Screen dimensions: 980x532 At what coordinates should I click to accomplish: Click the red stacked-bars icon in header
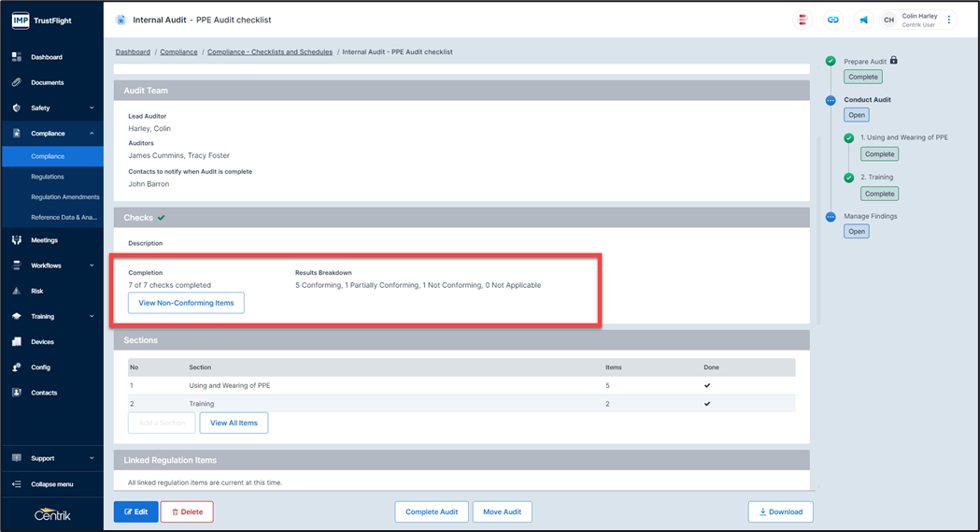pyautogui.click(x=802, y=20)
